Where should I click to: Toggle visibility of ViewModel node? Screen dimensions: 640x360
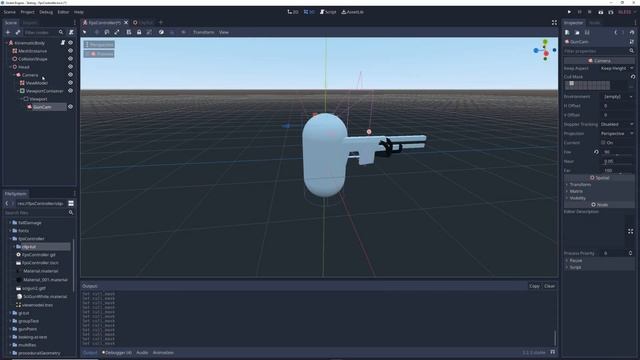click(x=70, y=83)
